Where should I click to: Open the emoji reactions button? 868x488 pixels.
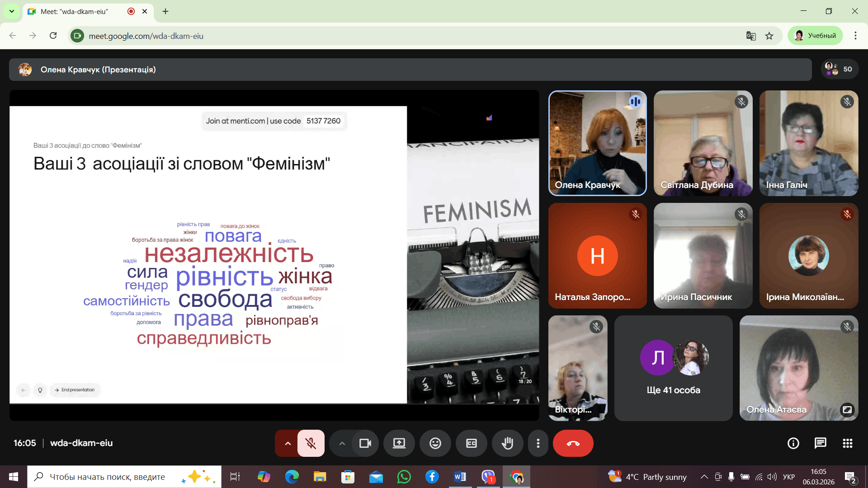click(x=435, y=443)
